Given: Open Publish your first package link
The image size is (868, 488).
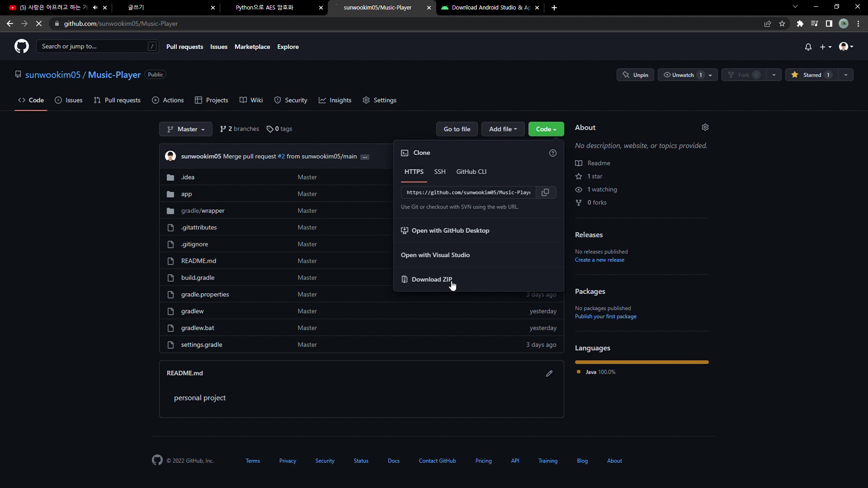Looking at the screenshot, I should (606, 317).
